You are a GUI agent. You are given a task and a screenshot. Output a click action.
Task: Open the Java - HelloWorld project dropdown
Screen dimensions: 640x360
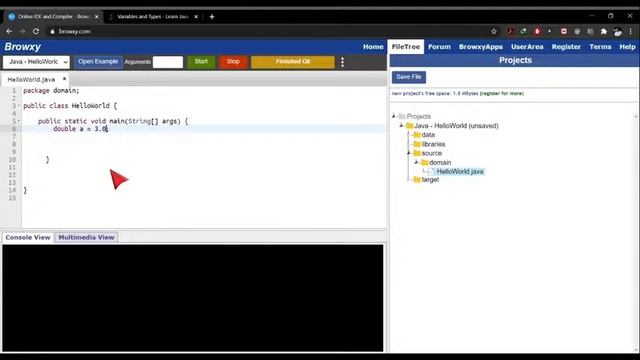[x=36, y=62]
